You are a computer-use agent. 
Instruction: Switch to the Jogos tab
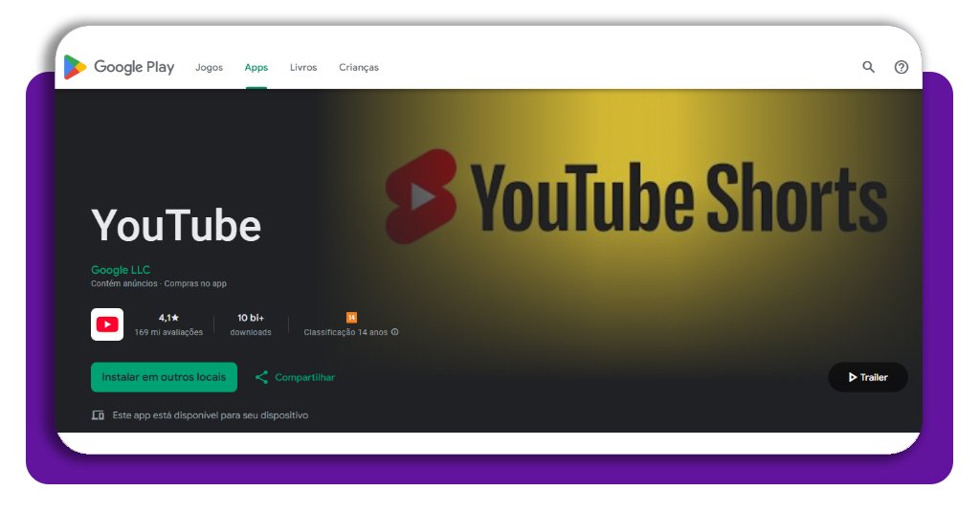[209, 68]
